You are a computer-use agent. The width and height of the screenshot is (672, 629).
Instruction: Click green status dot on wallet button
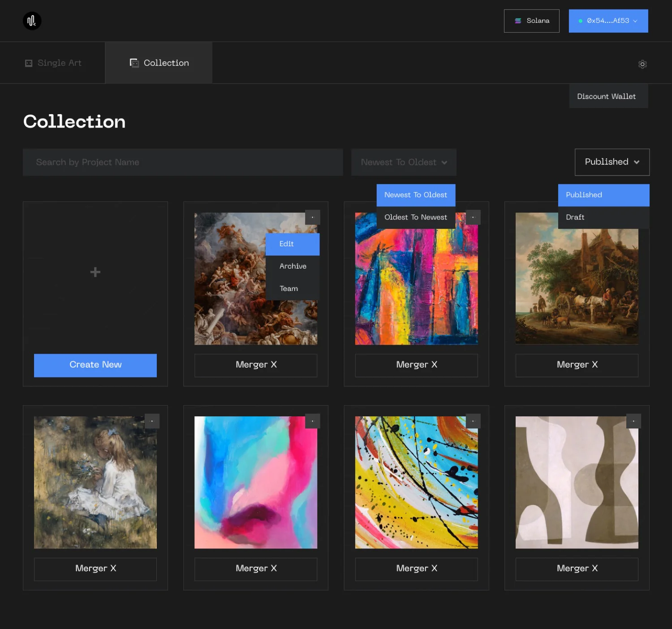581,21
